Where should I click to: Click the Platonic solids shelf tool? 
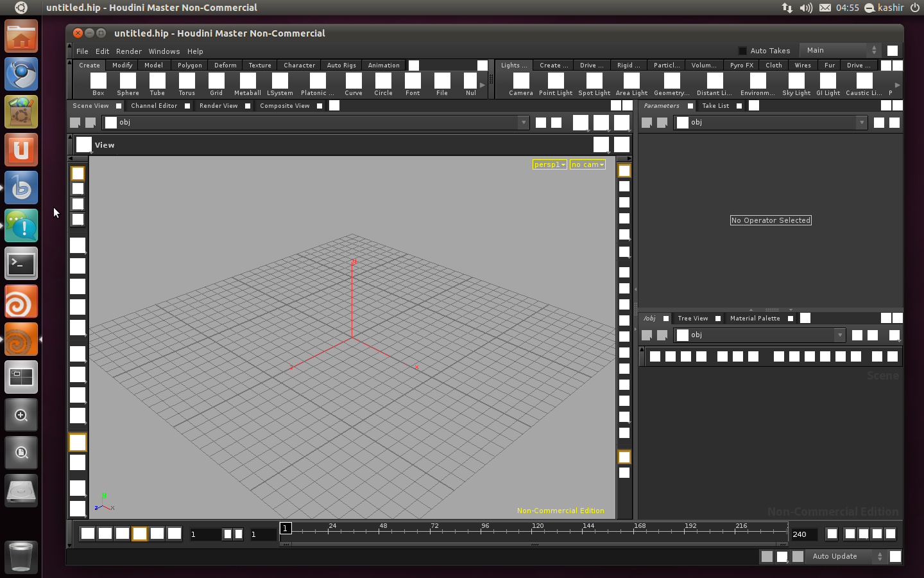coord(318,84)
